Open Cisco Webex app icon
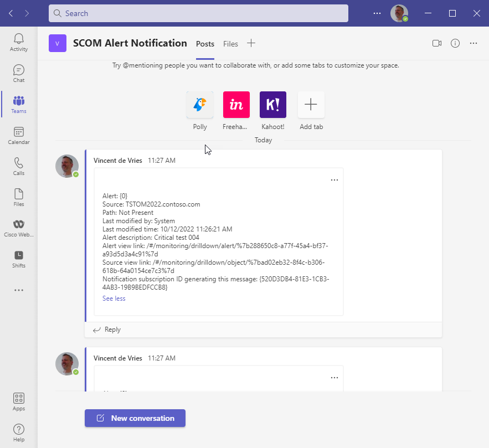Viewport: 489px width, 448px height. 19,228
